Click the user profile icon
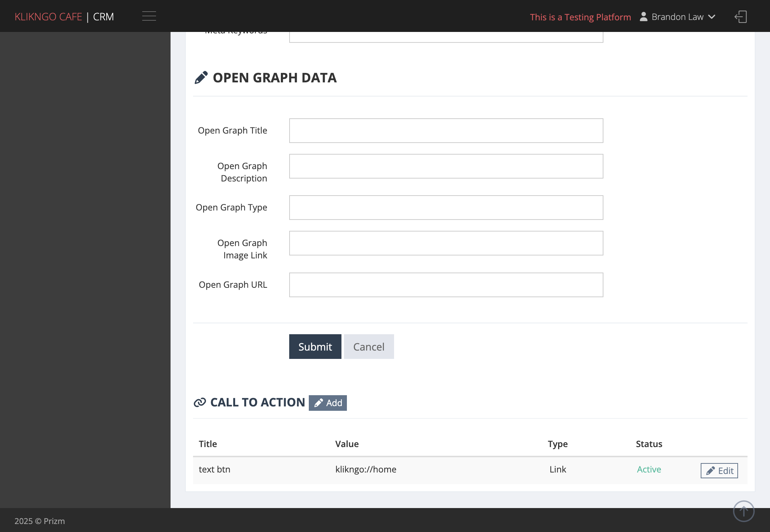 tap(643, 17)
